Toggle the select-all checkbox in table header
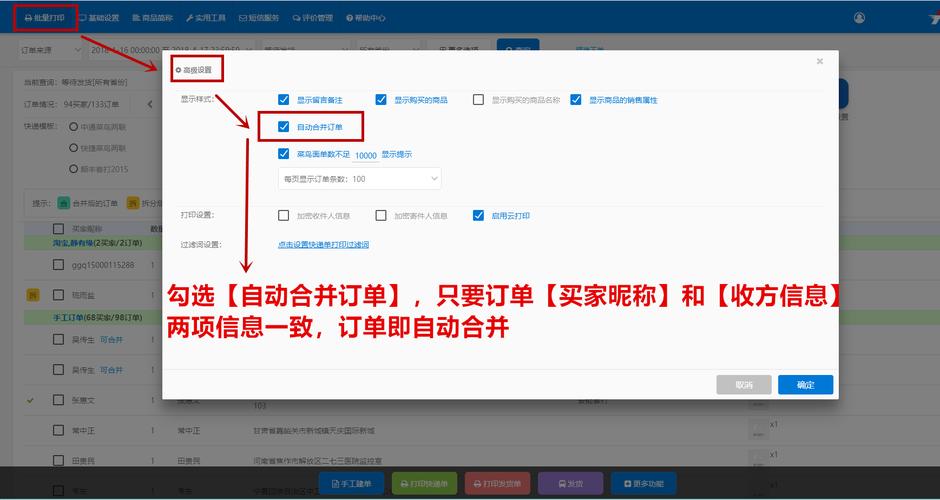 pyautogui.click(x=58, y=229)
